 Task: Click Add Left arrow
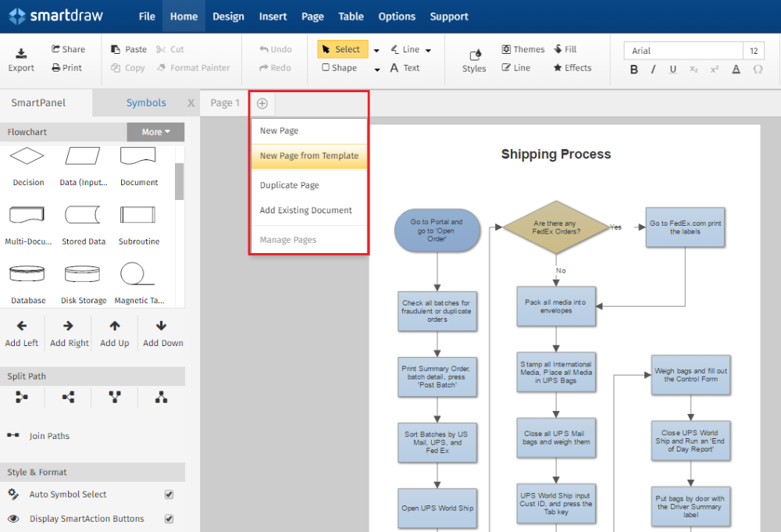21,327
